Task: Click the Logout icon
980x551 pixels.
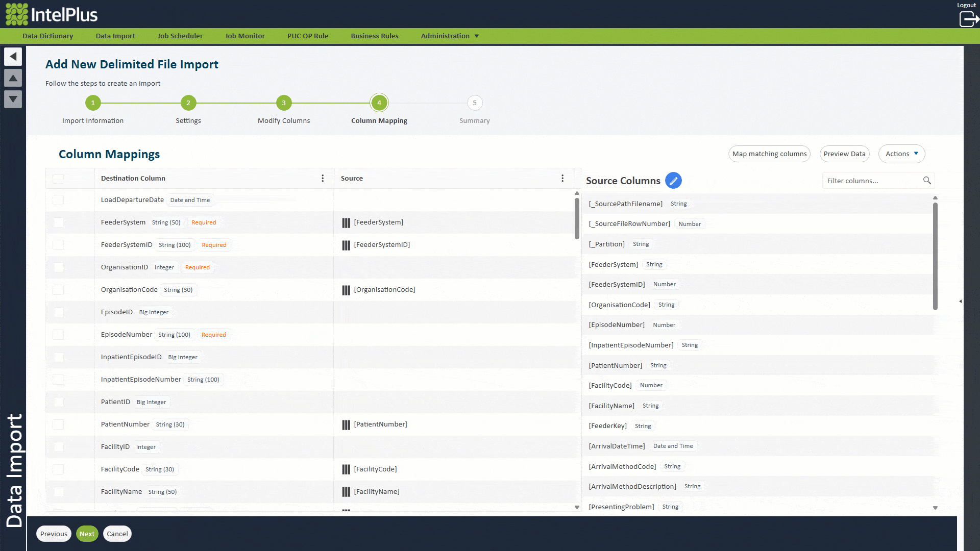Action: pos(968,19)
